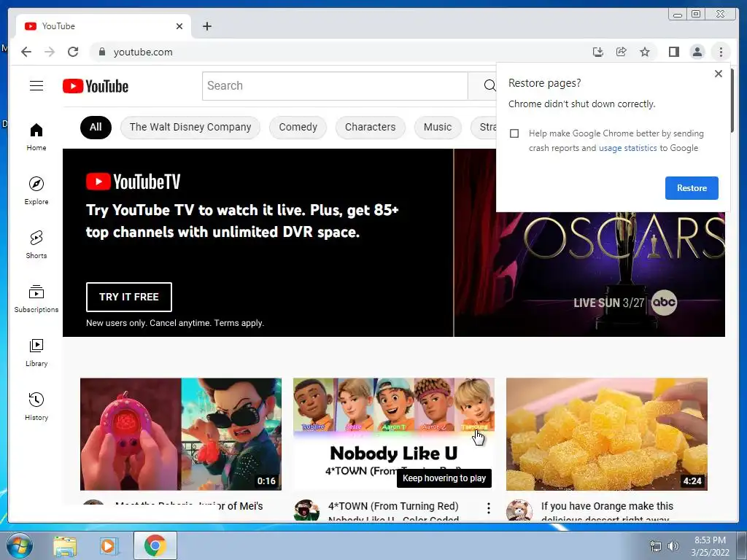Image resolution: width=747 pixels, height=560 pixels.
Task: Click the 4*TOWN channel avatar
Action: click(306, 510)
